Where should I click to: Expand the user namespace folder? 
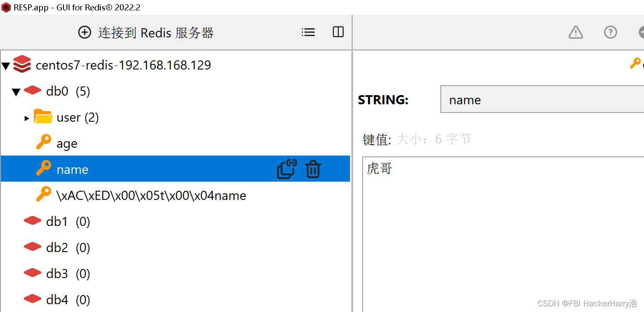click(x=27, y=118)
